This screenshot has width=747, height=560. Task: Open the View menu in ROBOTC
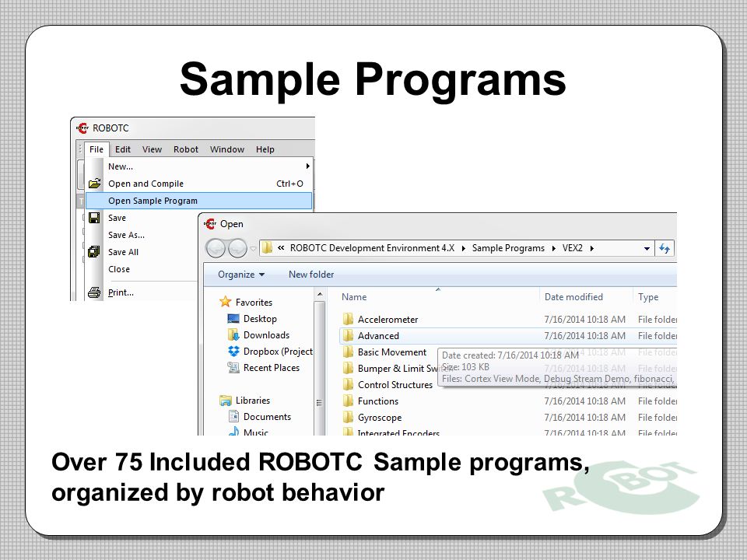coord(152,149)
